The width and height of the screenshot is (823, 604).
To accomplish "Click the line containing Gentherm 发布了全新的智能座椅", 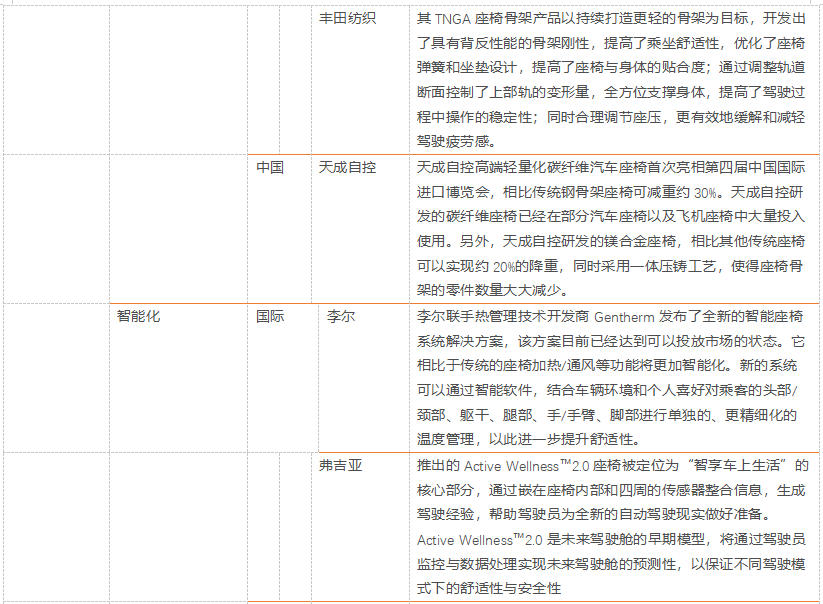I will coord(610,316).
